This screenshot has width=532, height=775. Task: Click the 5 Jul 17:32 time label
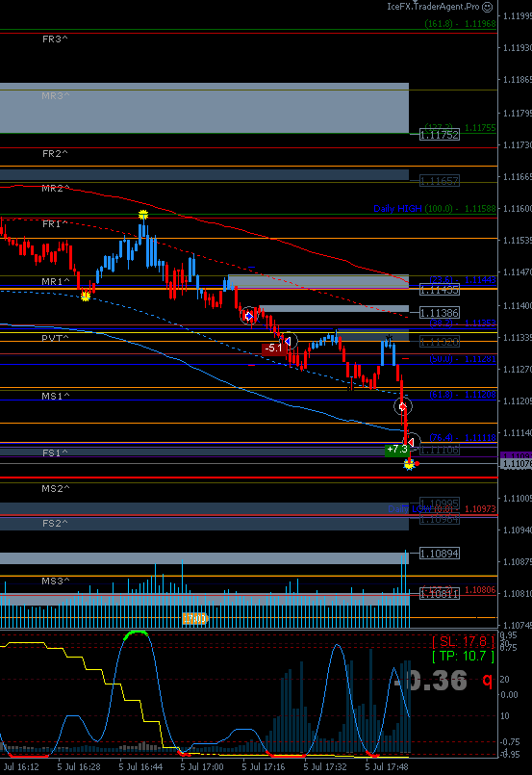[x=325, y=767]
